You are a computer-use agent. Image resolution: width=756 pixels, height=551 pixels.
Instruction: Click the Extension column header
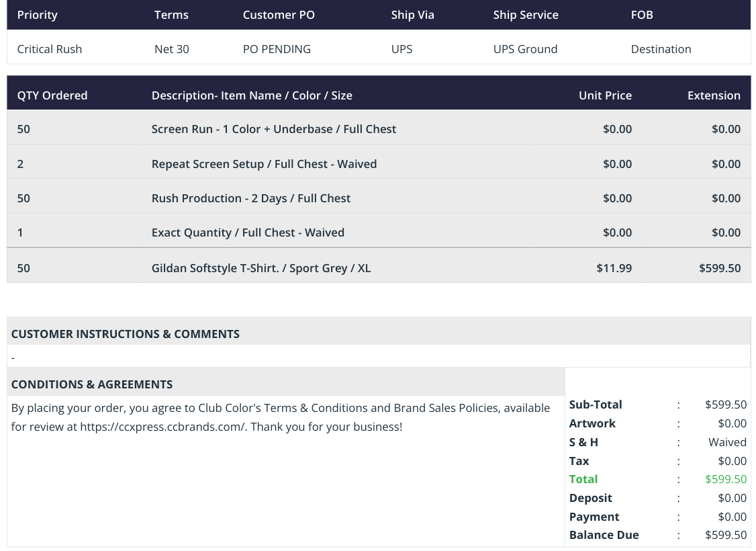(714, 95)
